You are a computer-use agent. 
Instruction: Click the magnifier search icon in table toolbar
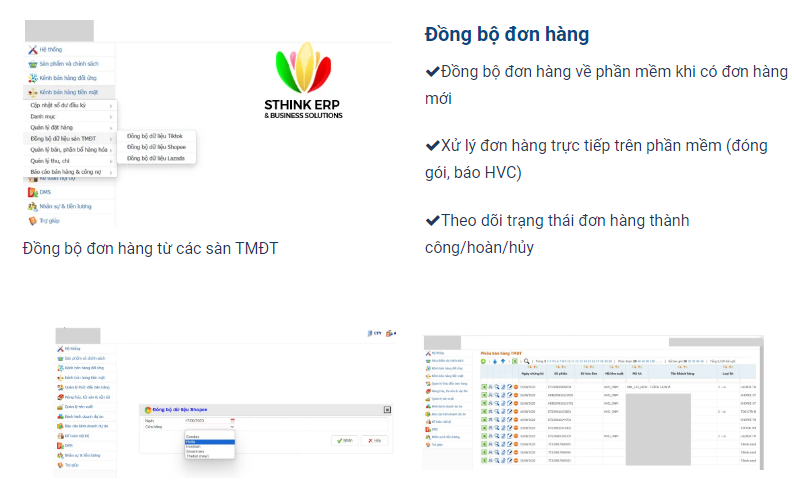pyautogui.click(x=526, y=360)
